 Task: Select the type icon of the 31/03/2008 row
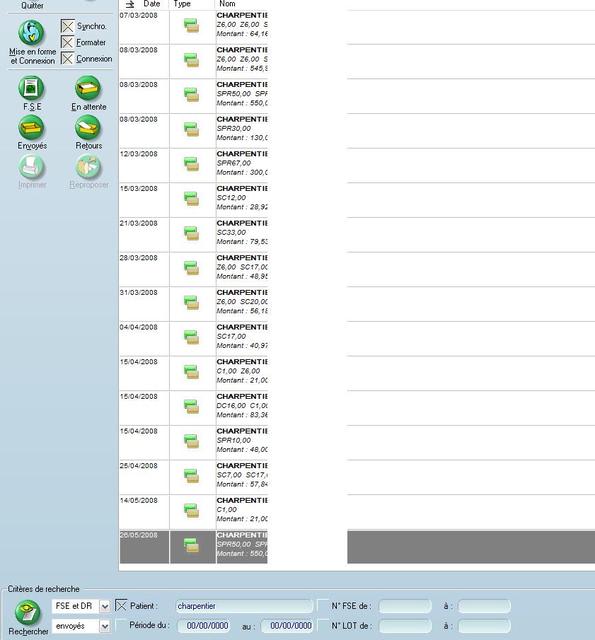191,303
